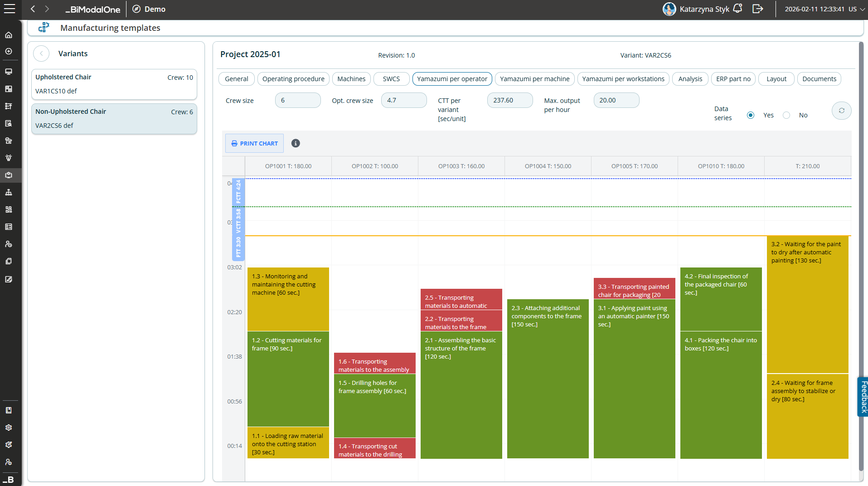Open the hamburger menu icon
This screenshot has width=868, height=486.
pos(10,9)
